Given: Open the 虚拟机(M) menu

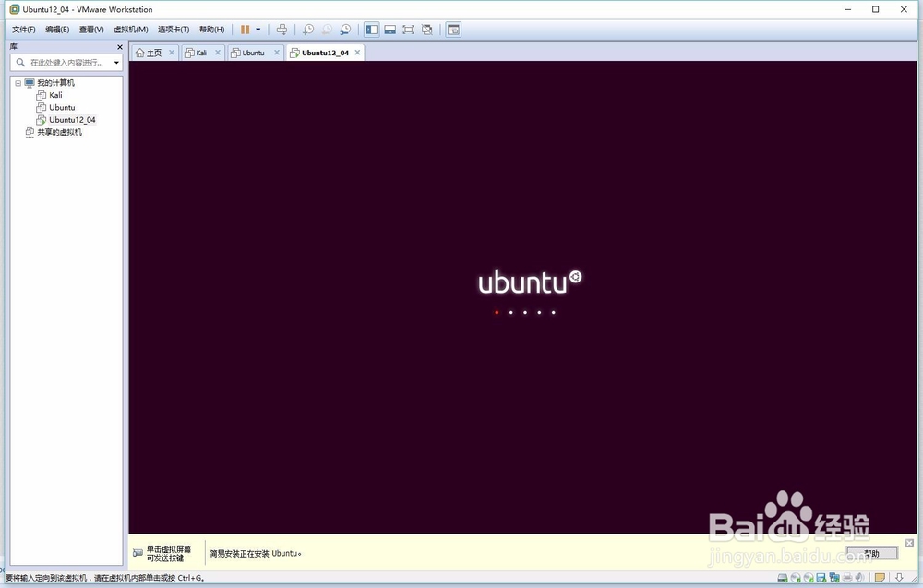Looking at the screenshot, I should pos(131,30).
